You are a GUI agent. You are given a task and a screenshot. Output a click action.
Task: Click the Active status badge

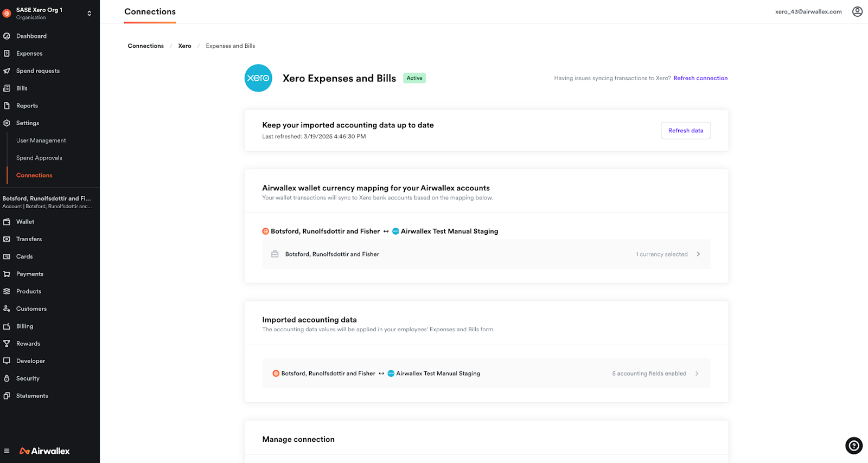point(414,78)
